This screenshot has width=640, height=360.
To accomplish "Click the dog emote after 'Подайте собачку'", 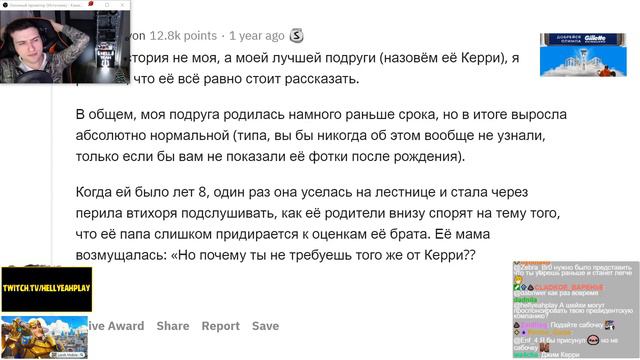I will [610, 325].
